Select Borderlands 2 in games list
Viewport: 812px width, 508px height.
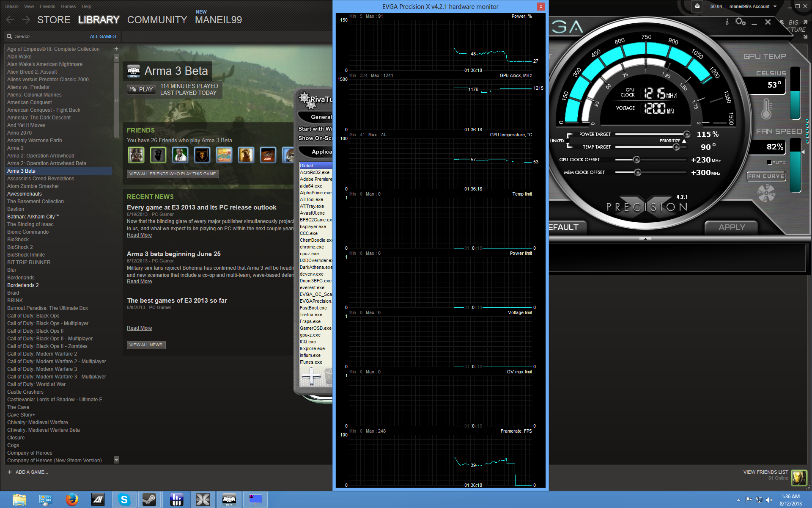pos(23,285)
